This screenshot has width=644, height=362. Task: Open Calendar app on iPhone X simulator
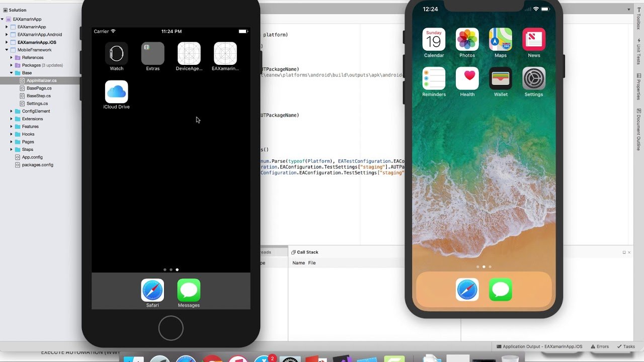pyautogui.click(x=434, y=39)
